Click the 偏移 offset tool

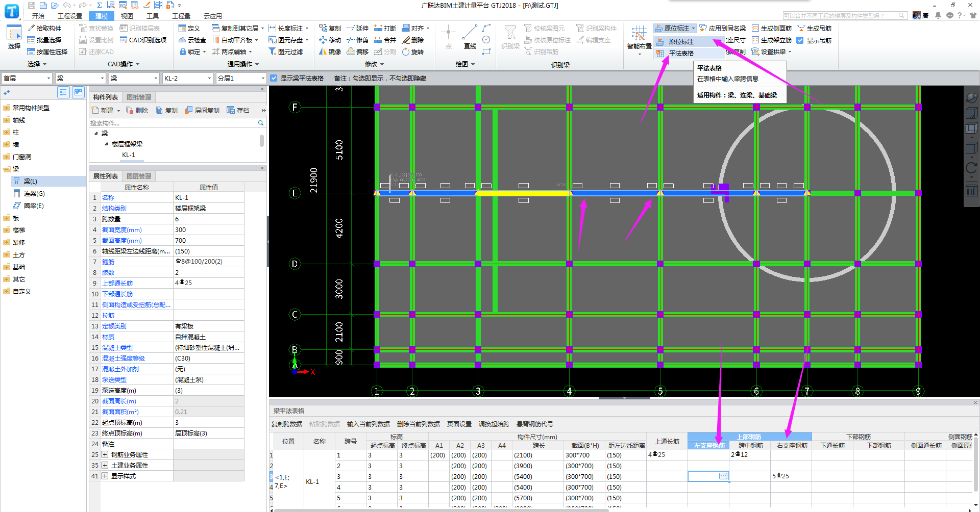(x=357, y=52)
